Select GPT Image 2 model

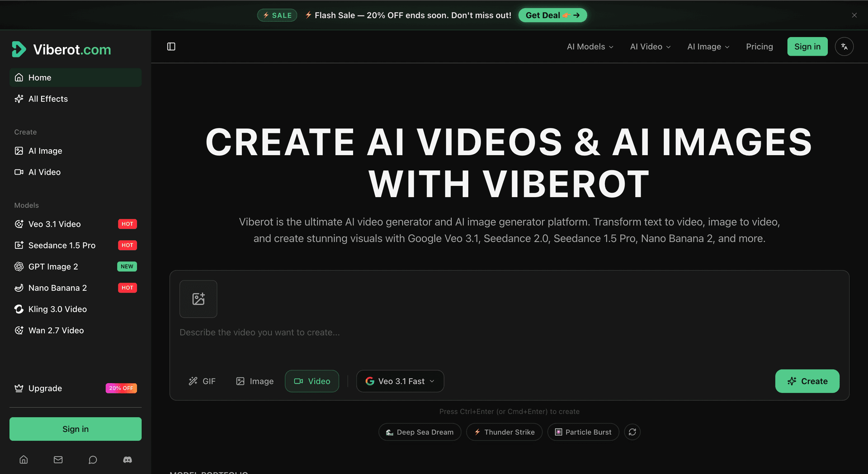75,266
